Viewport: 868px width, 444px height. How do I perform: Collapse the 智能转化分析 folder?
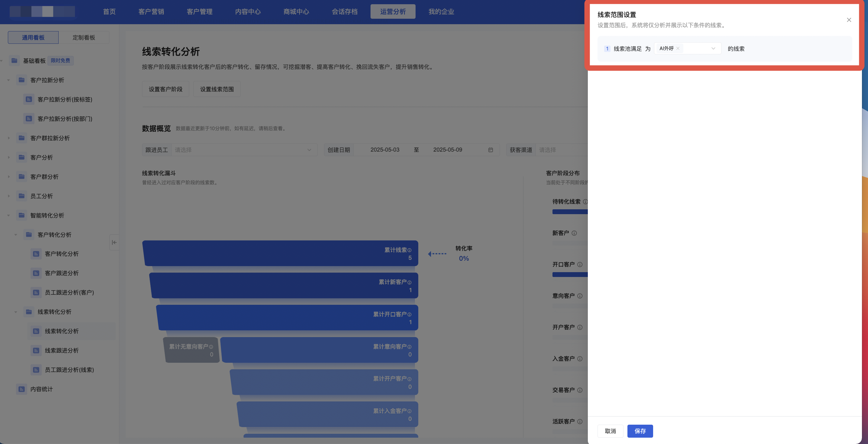pos(9,215)
